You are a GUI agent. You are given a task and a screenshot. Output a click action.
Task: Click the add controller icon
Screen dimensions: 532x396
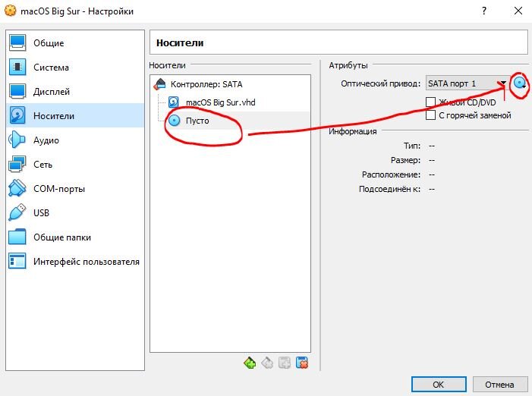coord(250,363)
